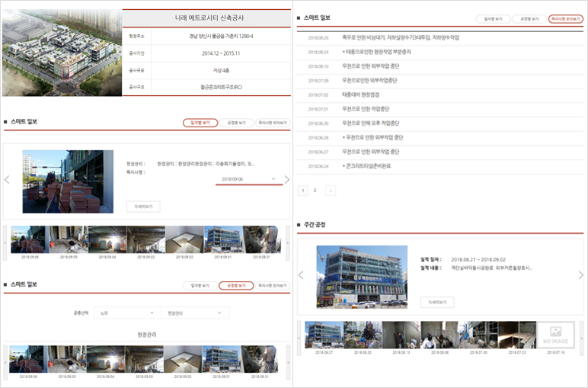
Task: Go to previous 주간 공정 slide arrow
Action: [x=301, y=275]
